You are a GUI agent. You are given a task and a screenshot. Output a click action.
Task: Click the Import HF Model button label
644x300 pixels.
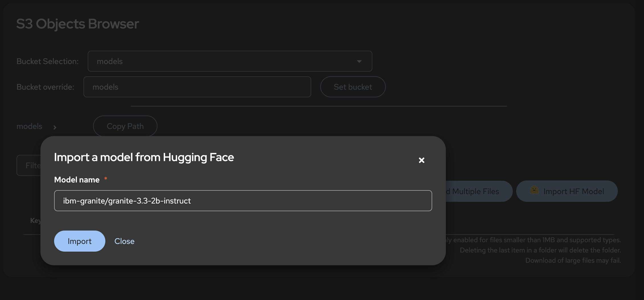[573, 191]
